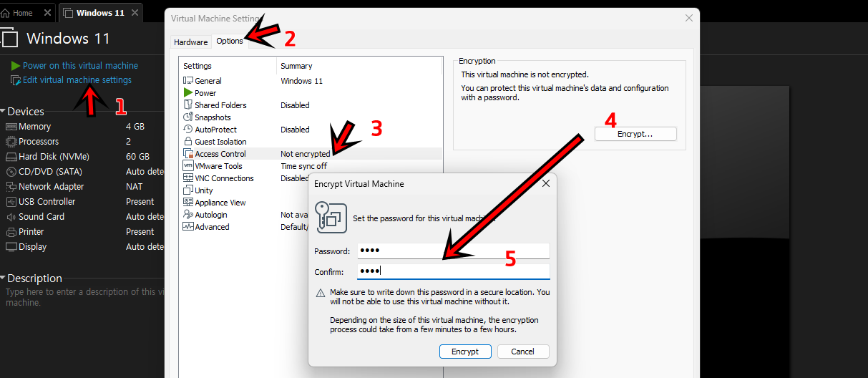This screenshot has width=868, height=378.
Task: Select the Guest Isolation row
Action: pyautogui.click(x=311, y=142)
